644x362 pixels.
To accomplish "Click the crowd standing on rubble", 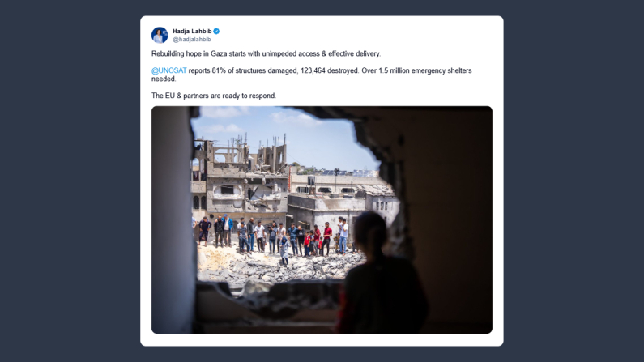I will click(271, 238).
